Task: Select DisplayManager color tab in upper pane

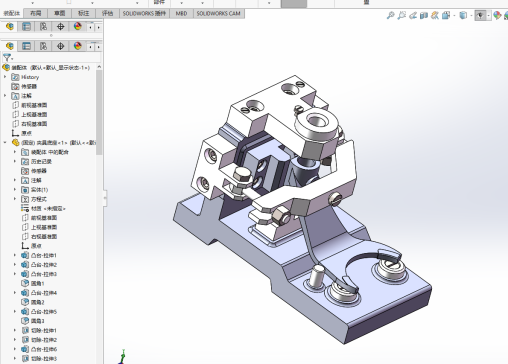Action: [78, 26]
